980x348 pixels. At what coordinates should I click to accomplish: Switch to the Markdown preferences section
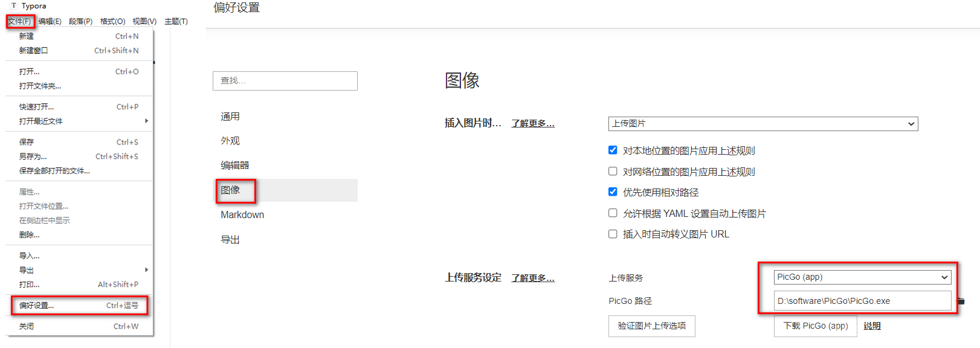[x=242, y=215]
